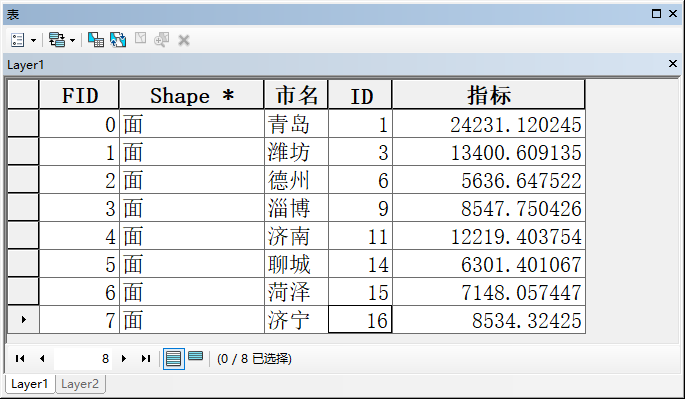Image resolution: width=685 pixels, height=399 pixels.
Task: Click the 济南 city name cell
Action: [296, 236]
